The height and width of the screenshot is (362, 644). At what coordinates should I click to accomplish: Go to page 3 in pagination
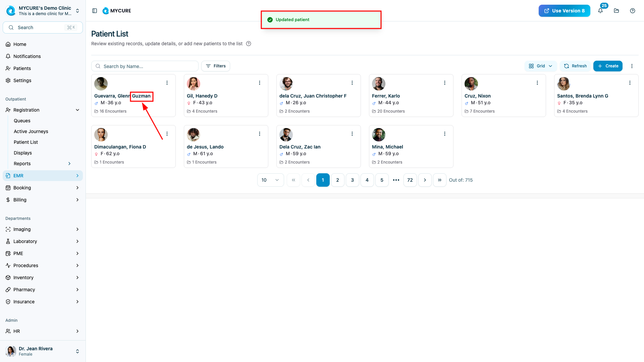click(x=352, y=180)
